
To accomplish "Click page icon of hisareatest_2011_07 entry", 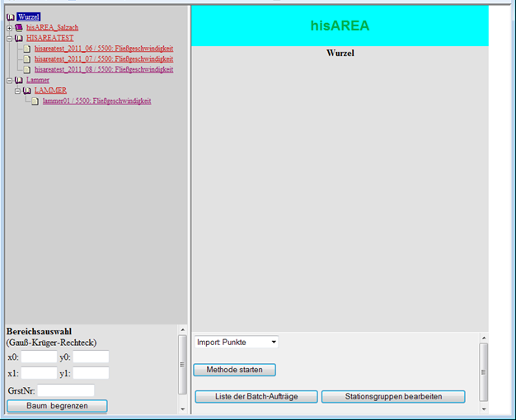I will (27, 59).
